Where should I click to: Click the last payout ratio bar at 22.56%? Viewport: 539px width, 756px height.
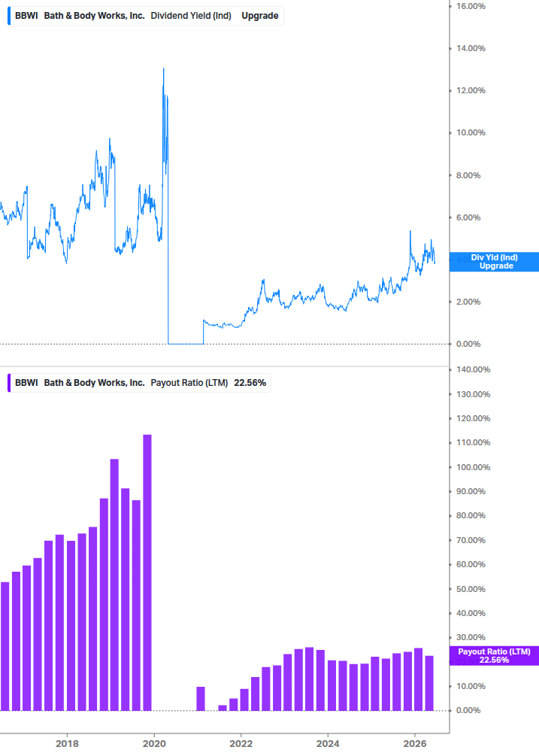[429, 683]
